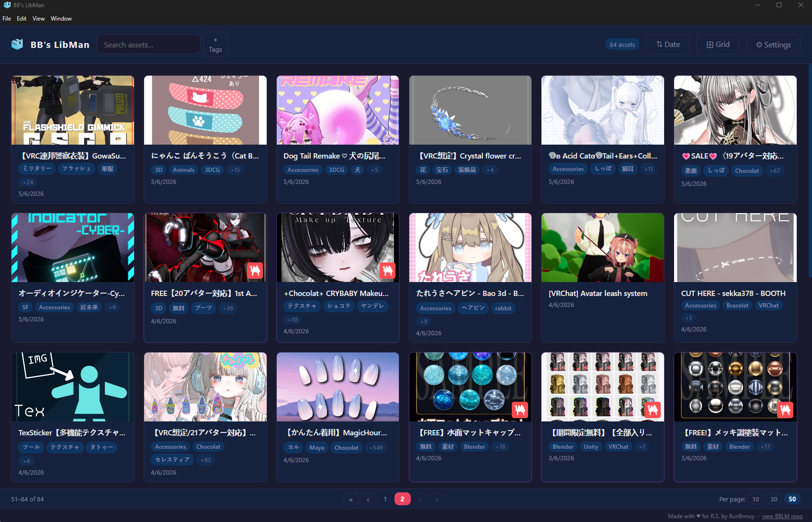This screenshot has width=812, height=522.
Task: Set per page to 50
Action: click(792, 499)
